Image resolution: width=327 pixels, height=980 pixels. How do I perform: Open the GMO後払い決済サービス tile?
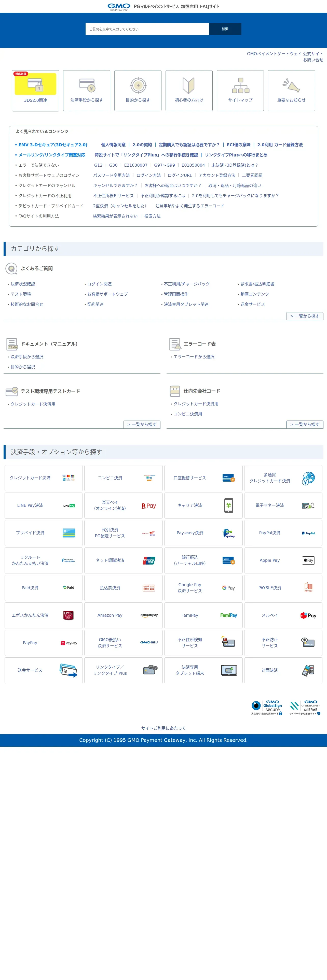point(123,643)
